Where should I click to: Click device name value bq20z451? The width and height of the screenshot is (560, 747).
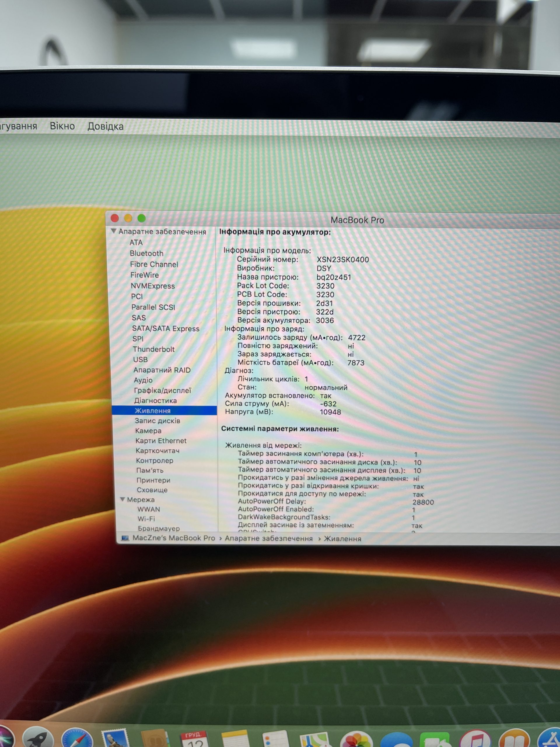click(x=333, y=277)
